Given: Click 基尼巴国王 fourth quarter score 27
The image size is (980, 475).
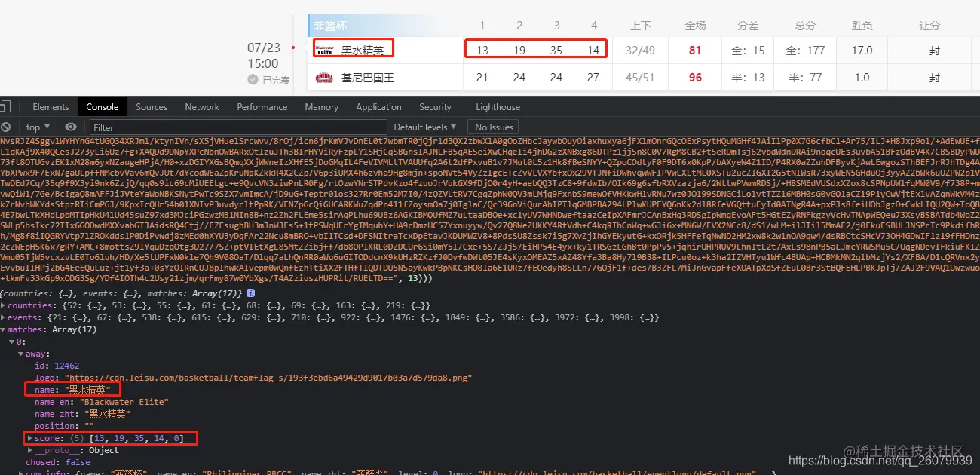Looking at the screenshot, I should (x=593, y=78).
